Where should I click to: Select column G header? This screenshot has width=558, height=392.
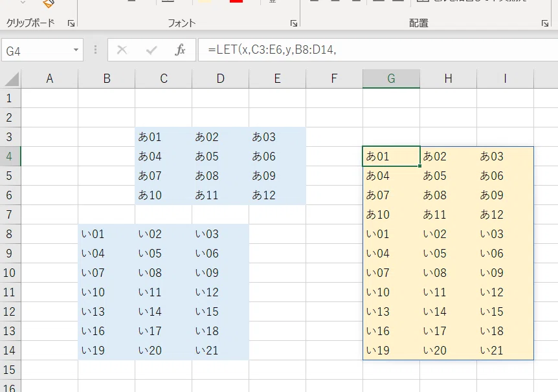[x=392, y=79]
